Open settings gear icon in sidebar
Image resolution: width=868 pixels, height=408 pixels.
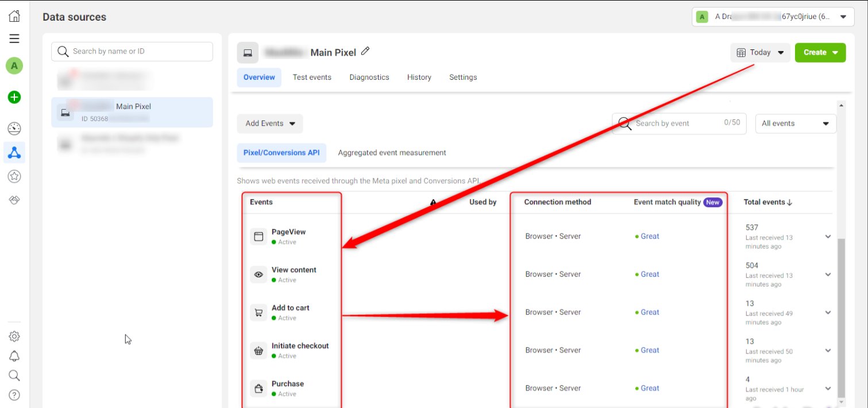(x=14, y=336)
